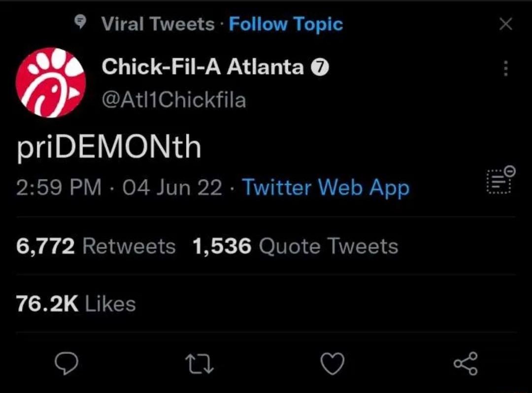Click the 2:59 PM timestamp
Viewport: 532px width, 393px height.
tap(59, 188)
